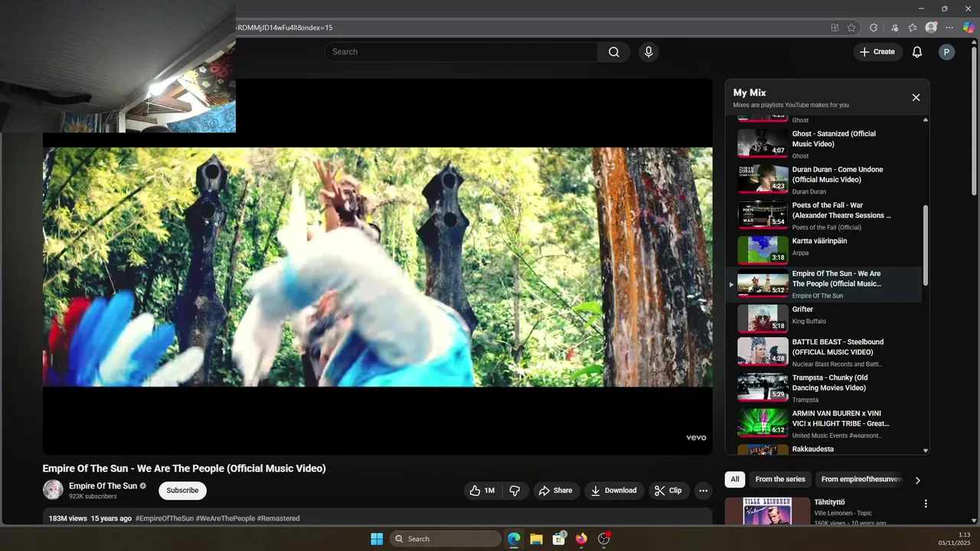This screenshot has width=980, height=551.
Task: Open YouTube notifications bell
Action: (916, 52)
